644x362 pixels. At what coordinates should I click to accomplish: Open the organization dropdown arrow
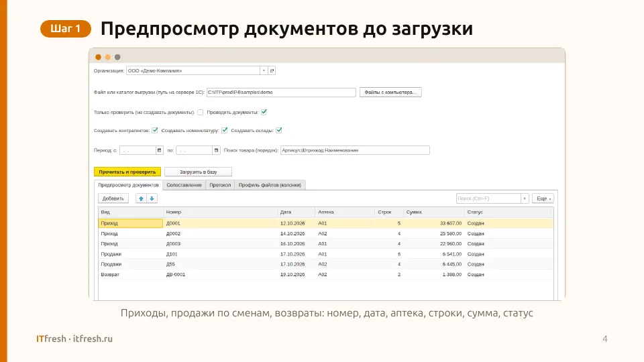coord(264,70)
